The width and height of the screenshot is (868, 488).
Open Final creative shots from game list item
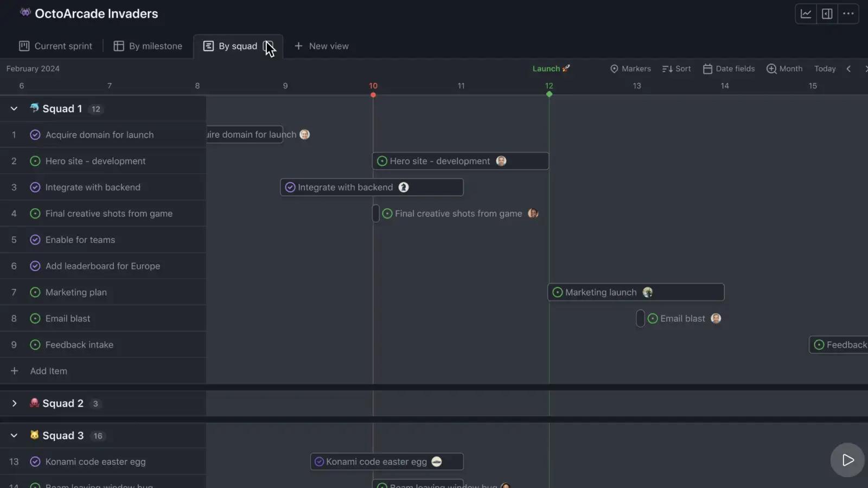(109, 214)
